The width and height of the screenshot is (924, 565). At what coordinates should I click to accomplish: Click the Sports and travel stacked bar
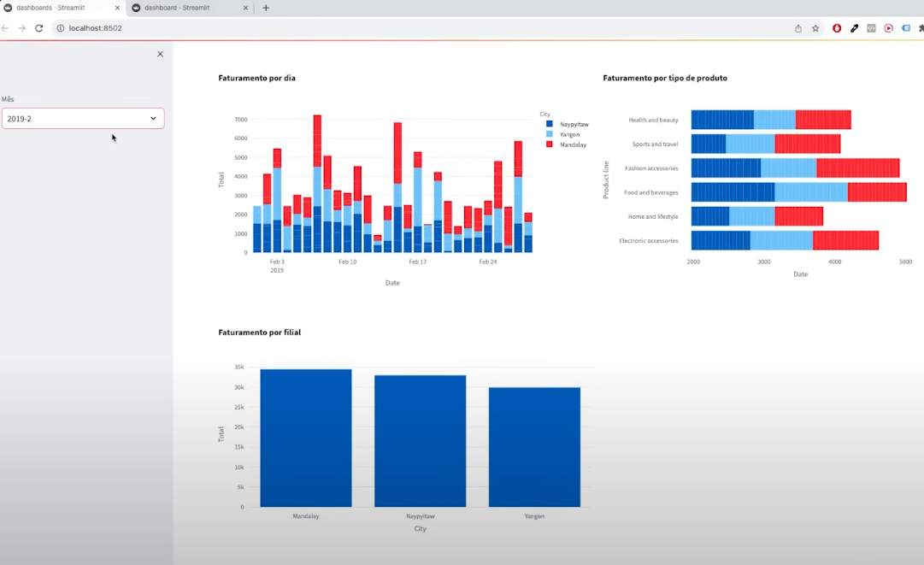click(766, 144)
